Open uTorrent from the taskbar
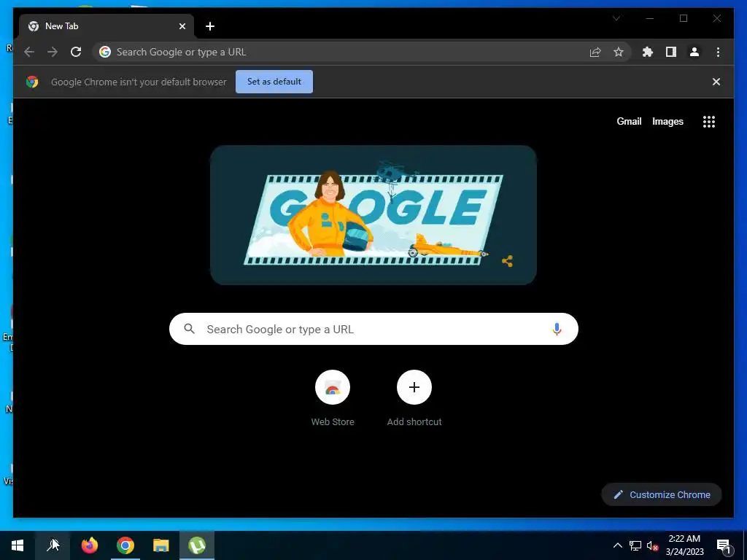 197,545
